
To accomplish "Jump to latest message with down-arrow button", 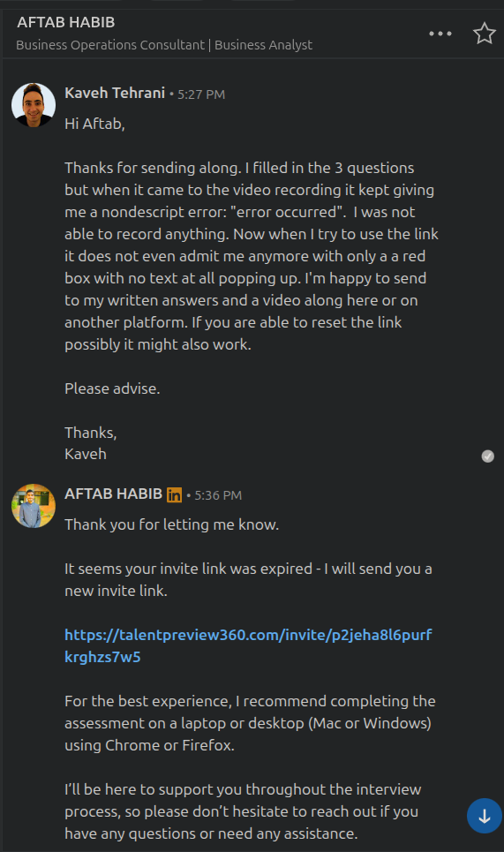I will [485, 816].
